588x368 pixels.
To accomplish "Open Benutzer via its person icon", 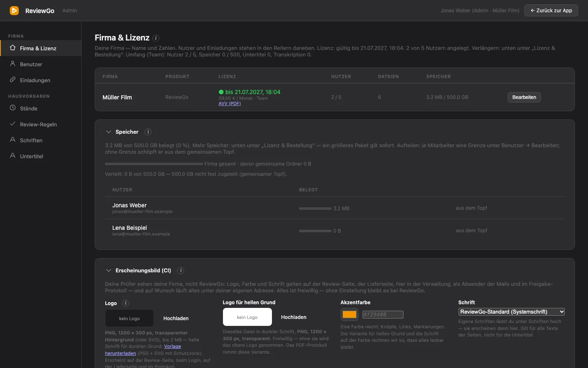I will tap(13, 64).
